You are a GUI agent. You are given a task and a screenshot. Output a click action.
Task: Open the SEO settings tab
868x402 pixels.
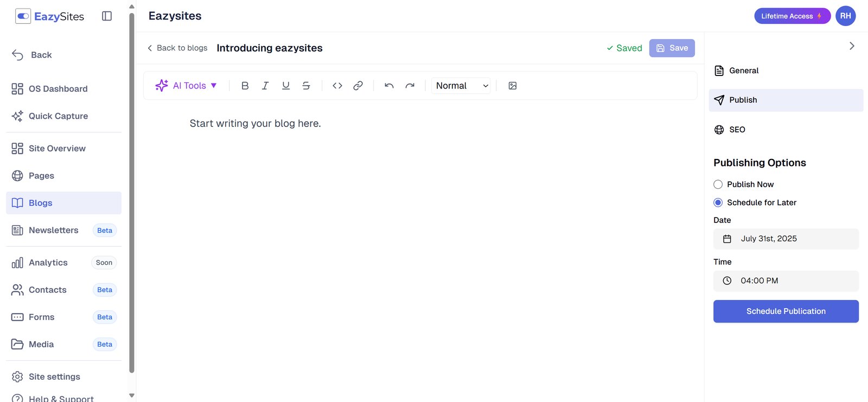[786, 130]
